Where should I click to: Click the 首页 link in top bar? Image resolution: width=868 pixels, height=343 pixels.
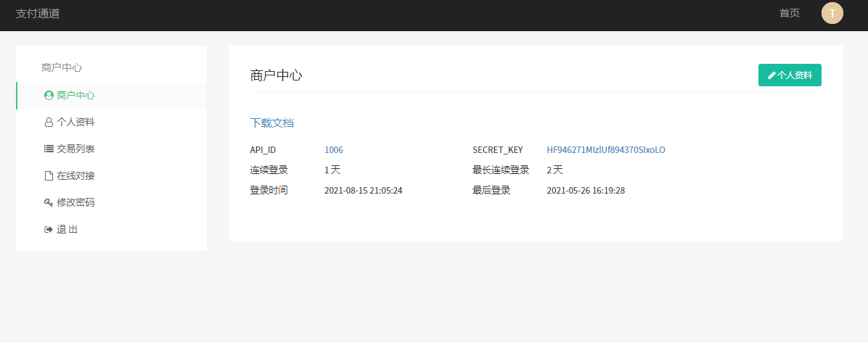click(x=790, y=13)
